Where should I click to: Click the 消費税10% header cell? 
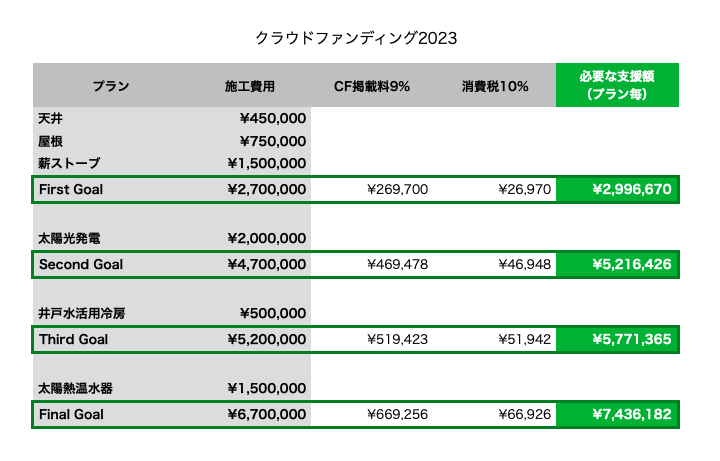pos(496,86)
